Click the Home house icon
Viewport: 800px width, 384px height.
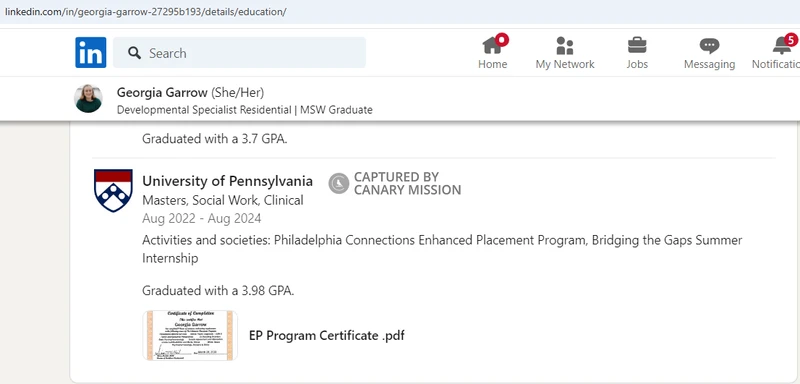[492, 45]
